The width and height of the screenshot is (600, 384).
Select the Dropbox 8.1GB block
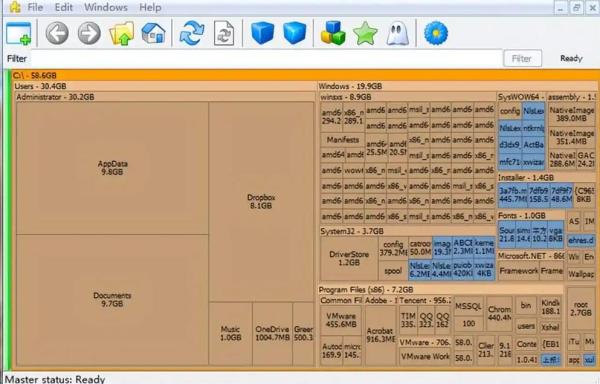[261, 202]
